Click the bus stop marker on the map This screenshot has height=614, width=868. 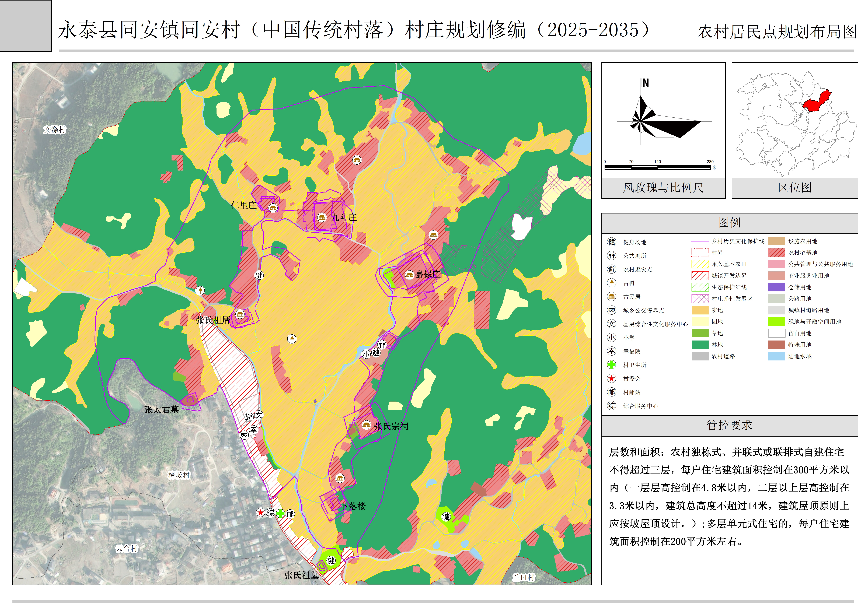[x=244, y=435]
